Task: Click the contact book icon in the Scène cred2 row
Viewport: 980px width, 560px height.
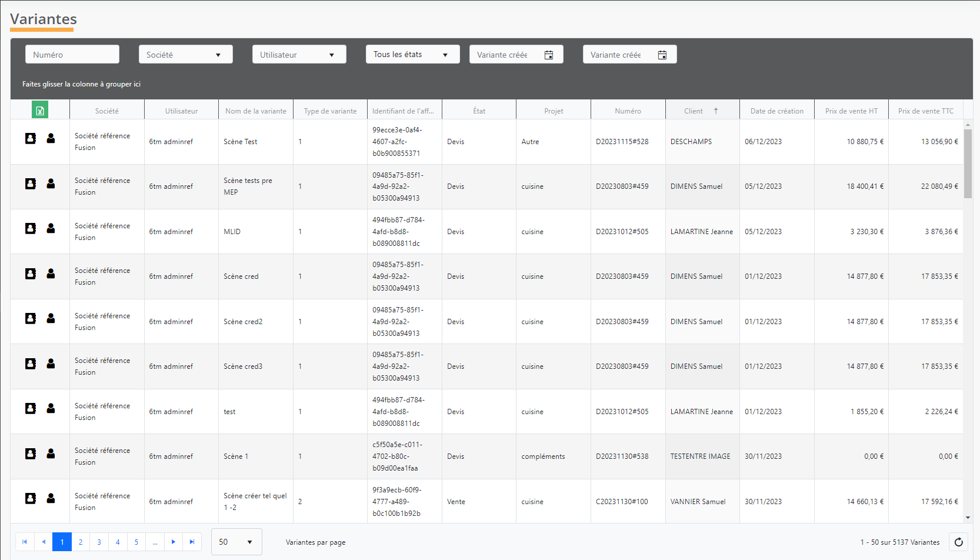Action: 31,318
